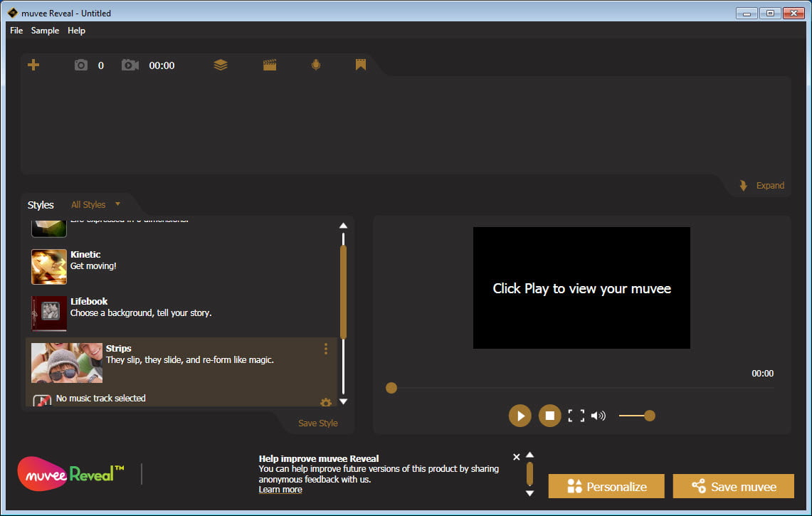Open the File menu
The height and width of the screenshot is (516, 812).
pyautogui.click(x=16, y=31)
